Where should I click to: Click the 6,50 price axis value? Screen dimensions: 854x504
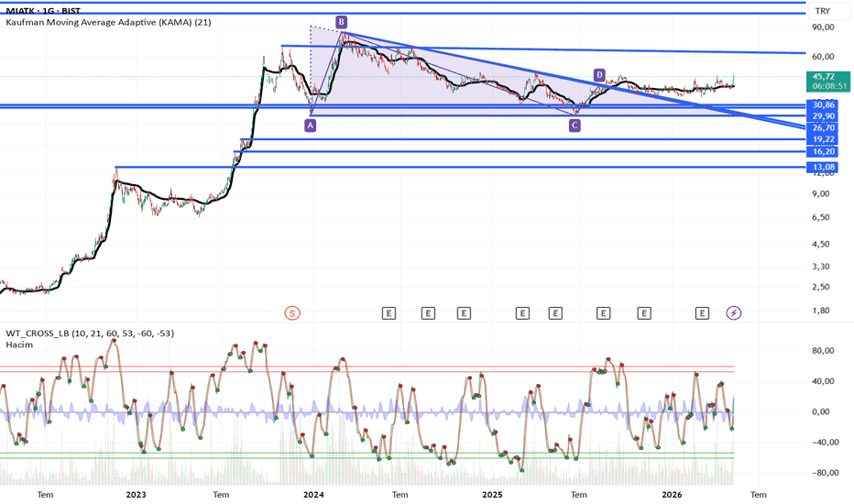(821, 217)
